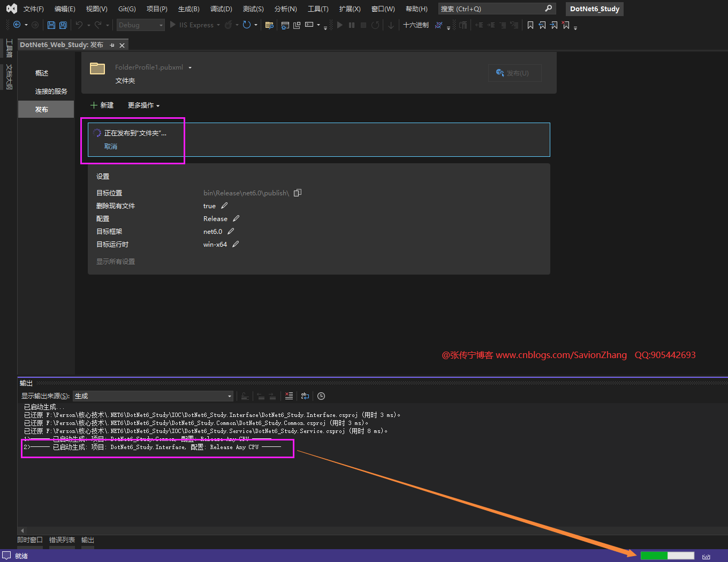Edit the Release configuration pencil icon
The width and height of the screenshot is (728, 562).
coord(236,218)
